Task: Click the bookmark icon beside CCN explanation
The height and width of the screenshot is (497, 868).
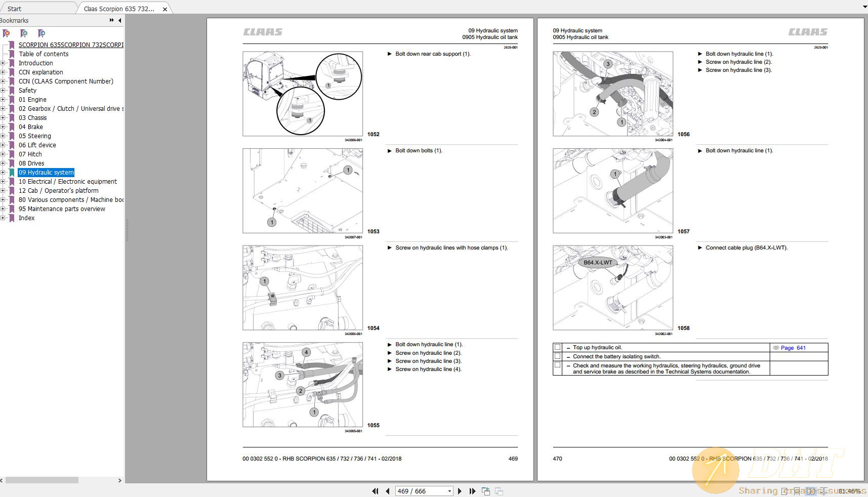Action: 12,72
